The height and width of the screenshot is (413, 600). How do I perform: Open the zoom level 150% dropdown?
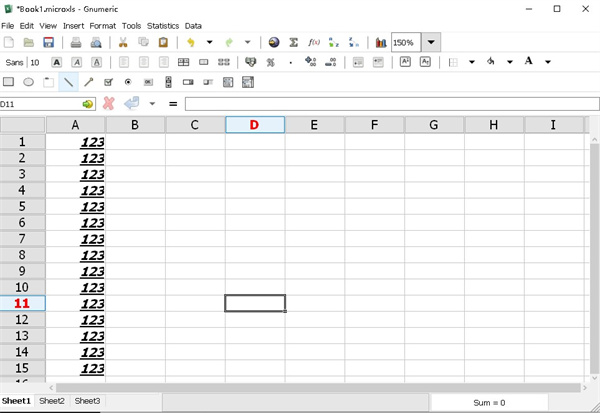click(431, 43)
